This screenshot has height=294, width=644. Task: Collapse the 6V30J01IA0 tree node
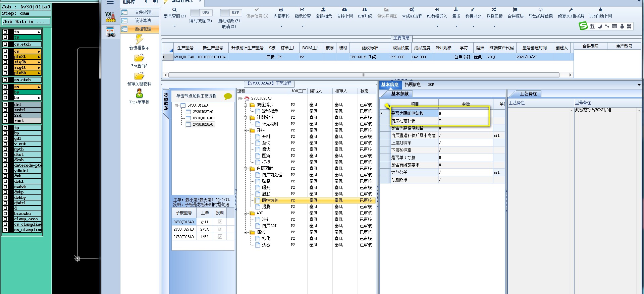click(176, 106)
